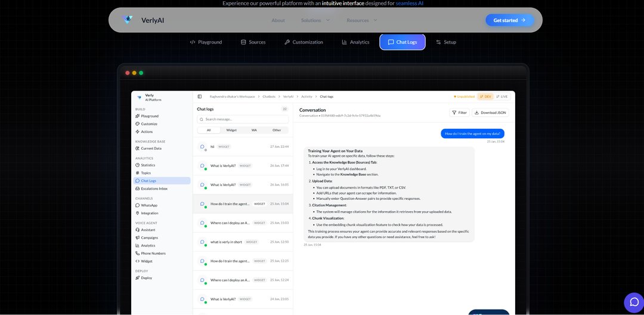
Task: Click the sidebar collapse panel icon
Action: click(x=199, y=96)
